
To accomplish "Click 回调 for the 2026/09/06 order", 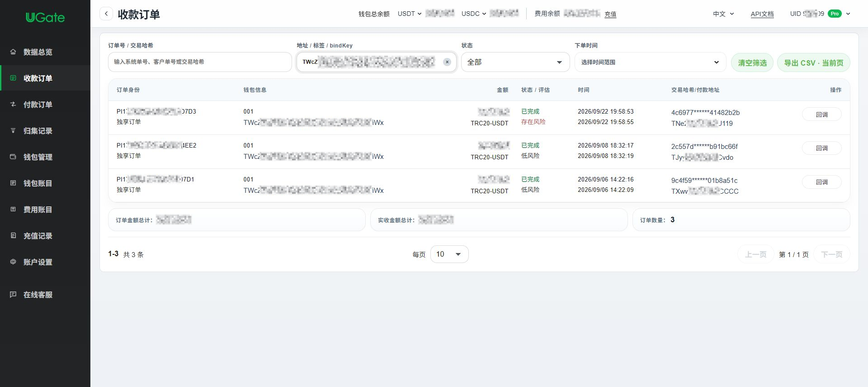I will tap(822, 182).
